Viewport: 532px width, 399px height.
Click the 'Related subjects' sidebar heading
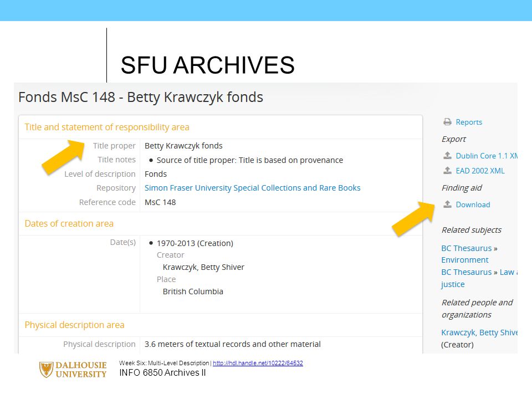pos(472,230)
